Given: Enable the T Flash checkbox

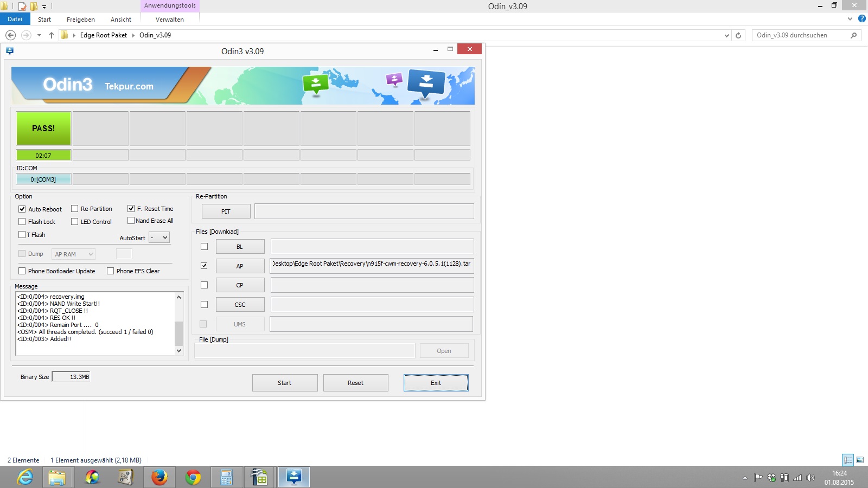Looking at the screenshot, I should 22,235.
